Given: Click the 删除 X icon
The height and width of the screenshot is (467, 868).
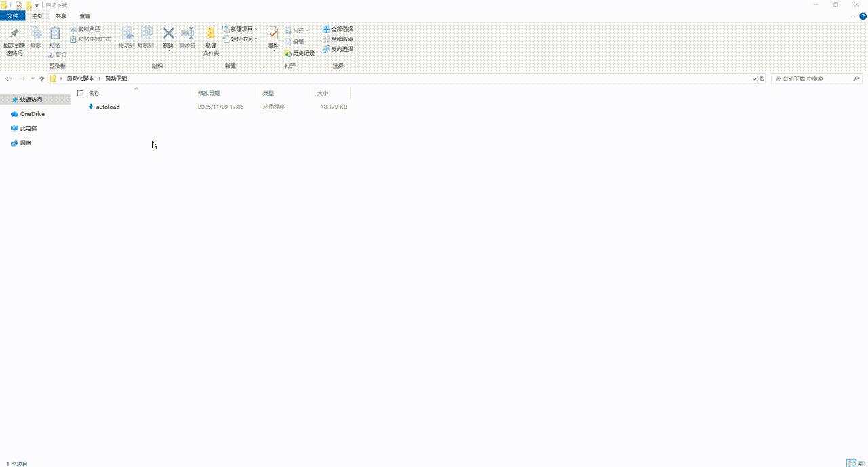Looking at the screenshot, I should click(x=168, y=33).
